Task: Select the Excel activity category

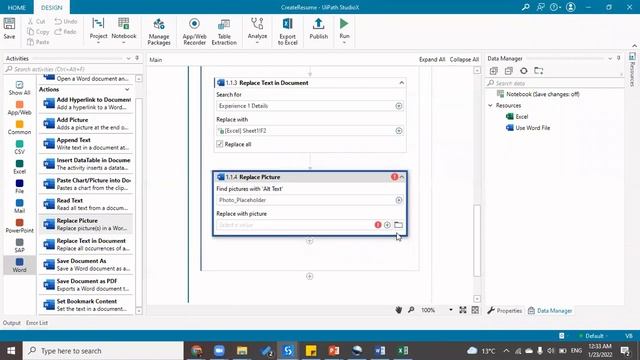Action: [19, 167]
